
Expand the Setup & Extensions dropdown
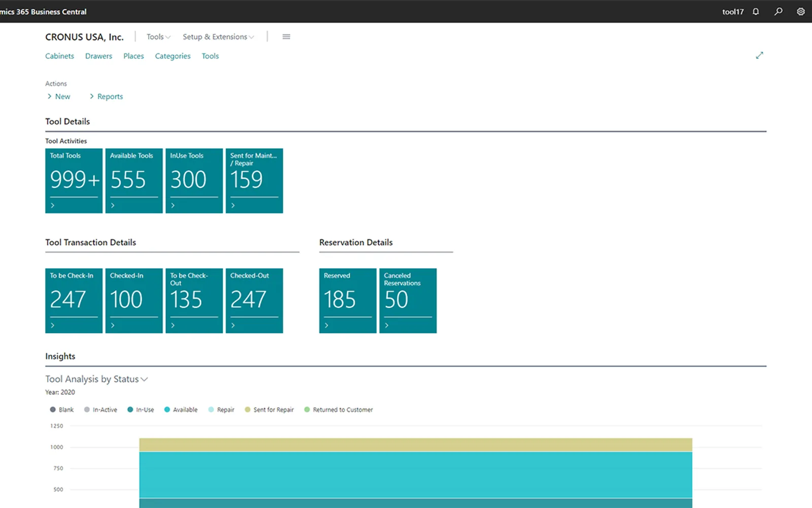(218, 37)
